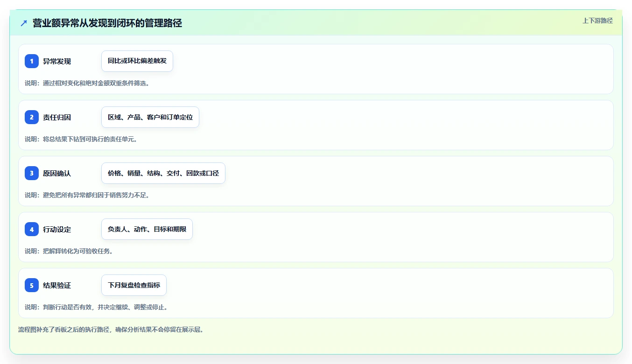Image resolution: width=632 pixels, height=364 pixels.
Task: Click the arrow icon beside the title
Action: point(24,23)
